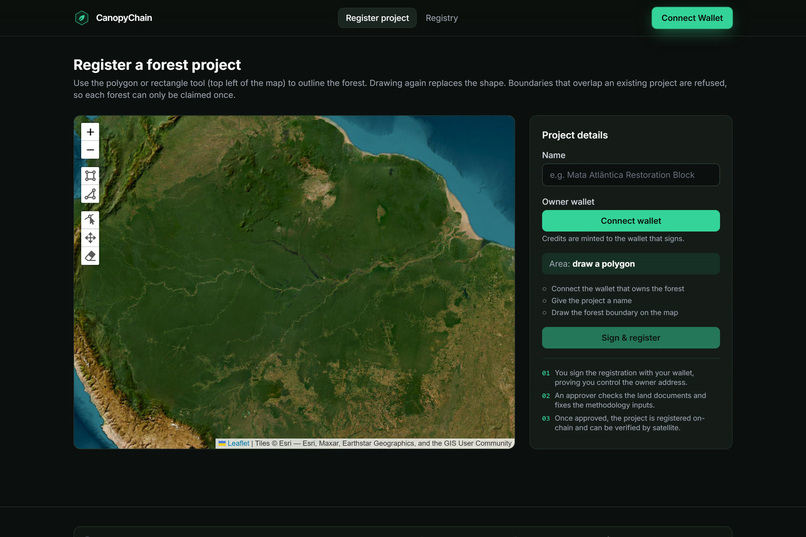Click the Esri tiles attribution text
Screen dimensions: 806x537
tap(383, 443)
